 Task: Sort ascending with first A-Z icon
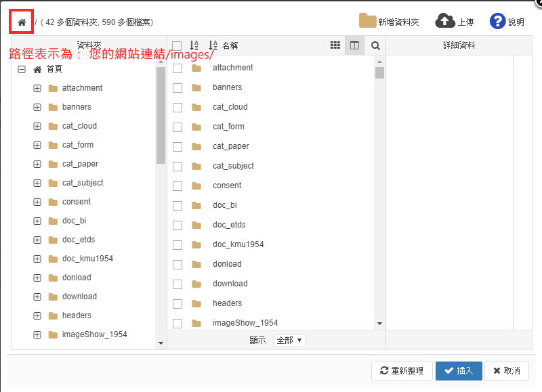click(194, 45)
